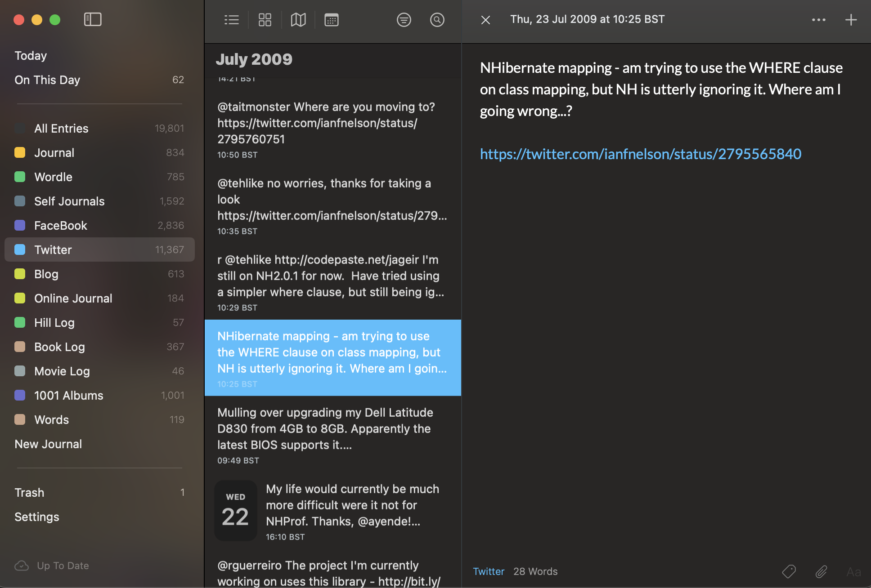Open the filter entries icon
This screenshot has height=588, width=871.
(404, 20)
